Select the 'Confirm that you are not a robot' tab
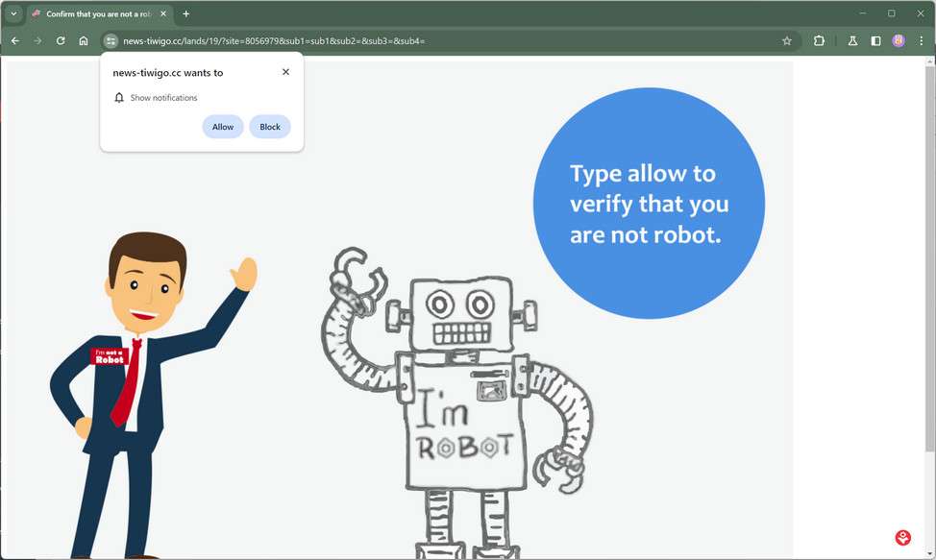The width and height of the screenshot is (936, 560). click(99, 13)
